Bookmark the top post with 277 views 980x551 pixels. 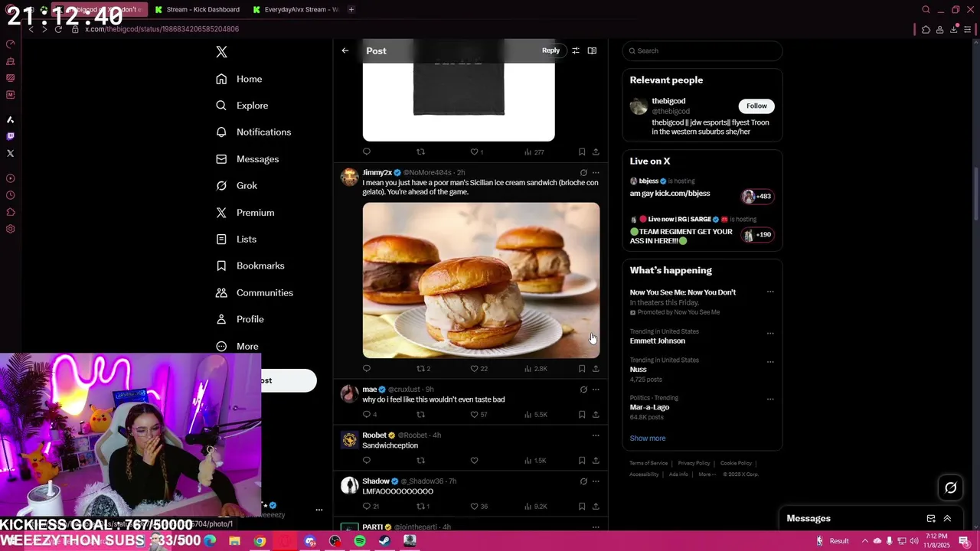(x=582, y=152)
